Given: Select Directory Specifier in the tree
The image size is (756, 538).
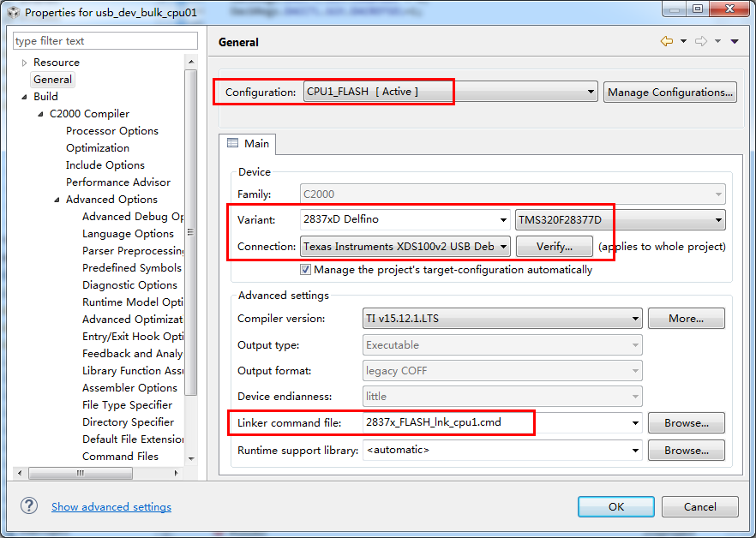Looking at the screenshot, I should click(x=128, y=421).
